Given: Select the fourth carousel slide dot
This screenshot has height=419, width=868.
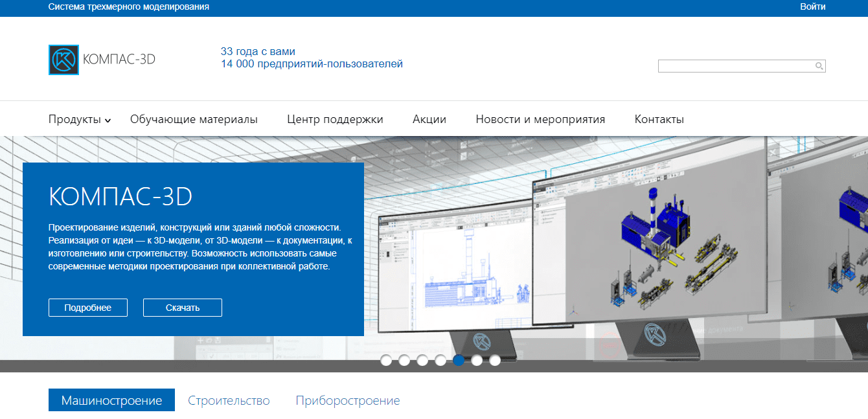Looking at the screenshot, I should (440, 361).
